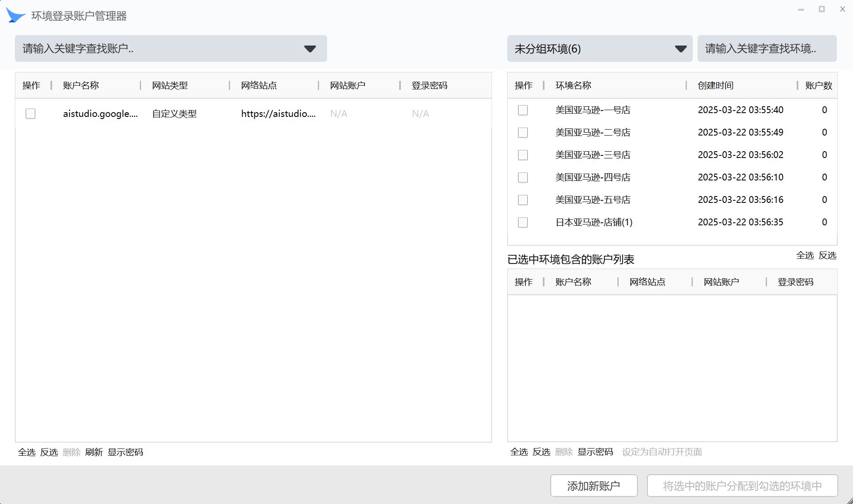Select the 美国亚马逊-四号店 row name
Image resolution: width=853 pixels, height=504 pixels.
[x=593, y=177]
